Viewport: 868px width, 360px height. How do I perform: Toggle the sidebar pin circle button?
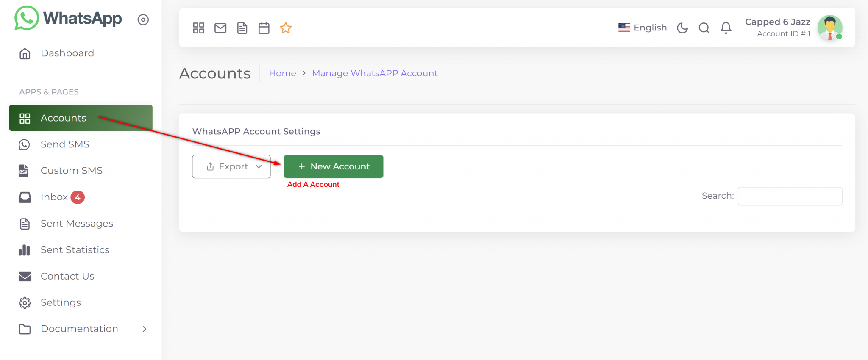[143, 19]
